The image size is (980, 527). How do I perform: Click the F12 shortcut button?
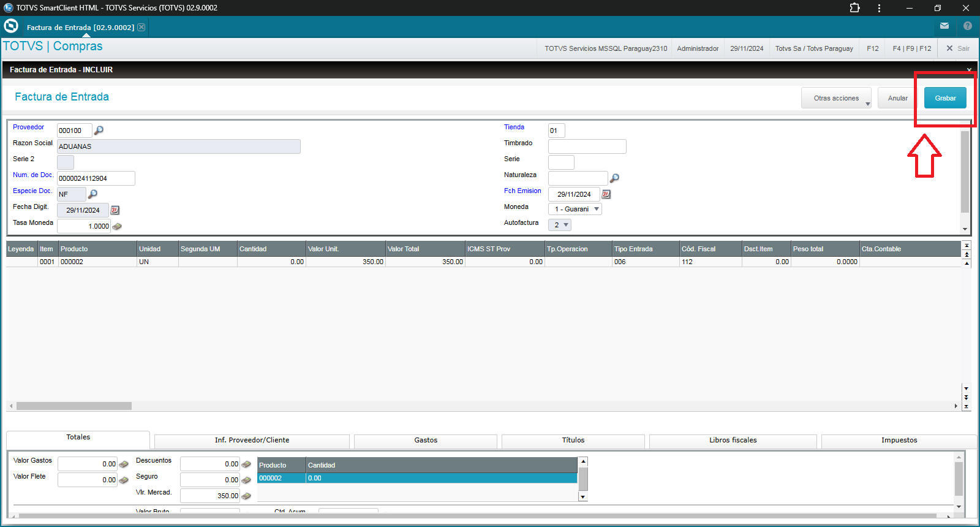[873, 48]
